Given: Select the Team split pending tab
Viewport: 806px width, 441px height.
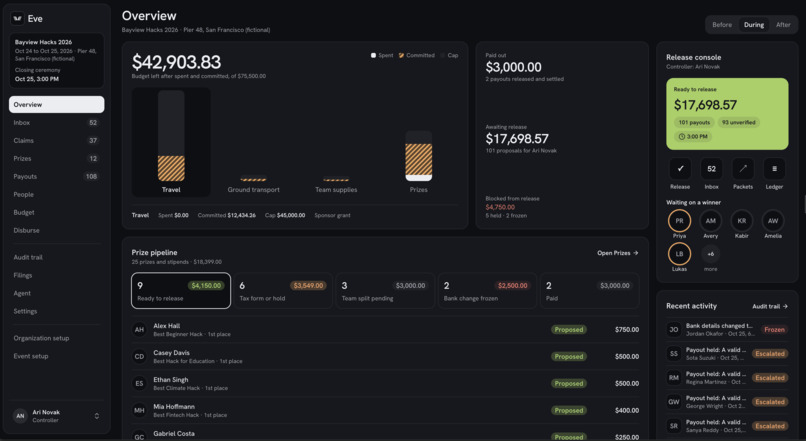Looking at the screenshot, I should 385,291.
